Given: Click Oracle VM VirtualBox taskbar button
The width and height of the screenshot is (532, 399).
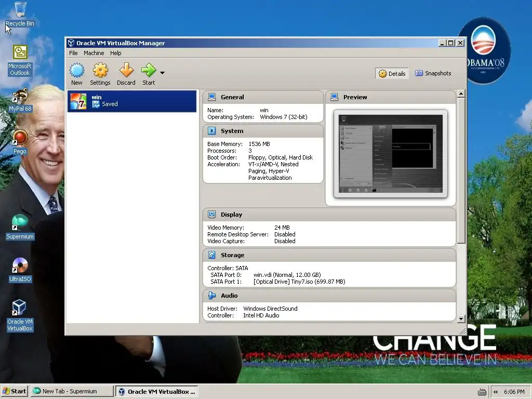Looking at the screenshot, I should [157, 391].
